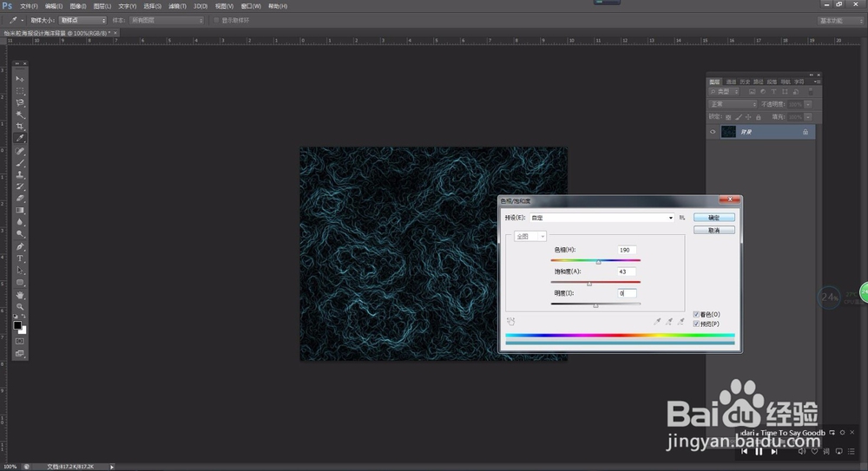Select the Eraser tool

click(x=20, y=198)
